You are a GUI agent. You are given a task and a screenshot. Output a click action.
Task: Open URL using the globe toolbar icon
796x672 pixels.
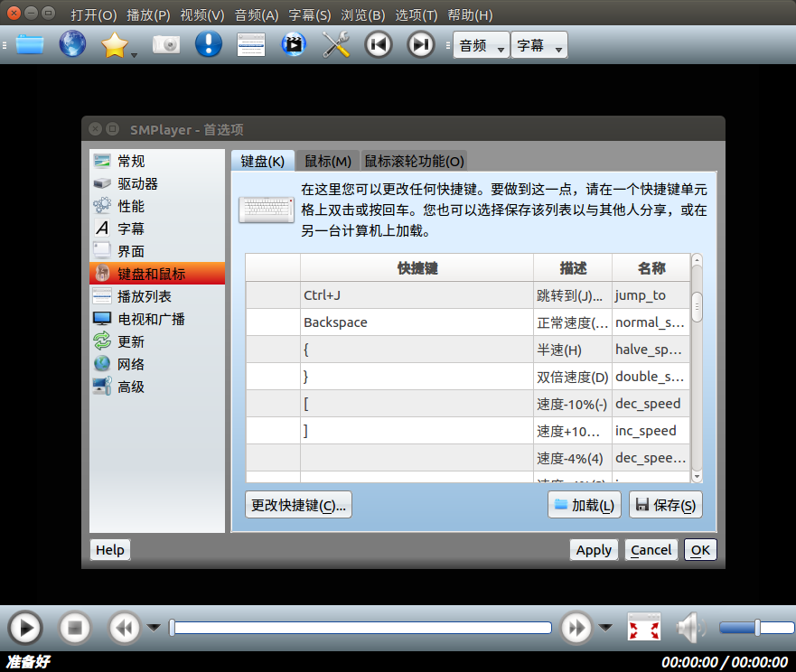[x=72, y=43]
